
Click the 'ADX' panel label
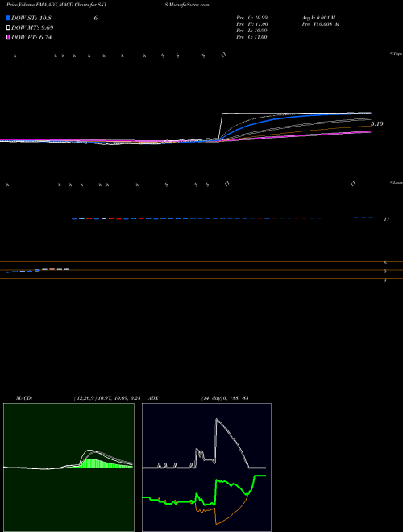[x=153, y=398]
